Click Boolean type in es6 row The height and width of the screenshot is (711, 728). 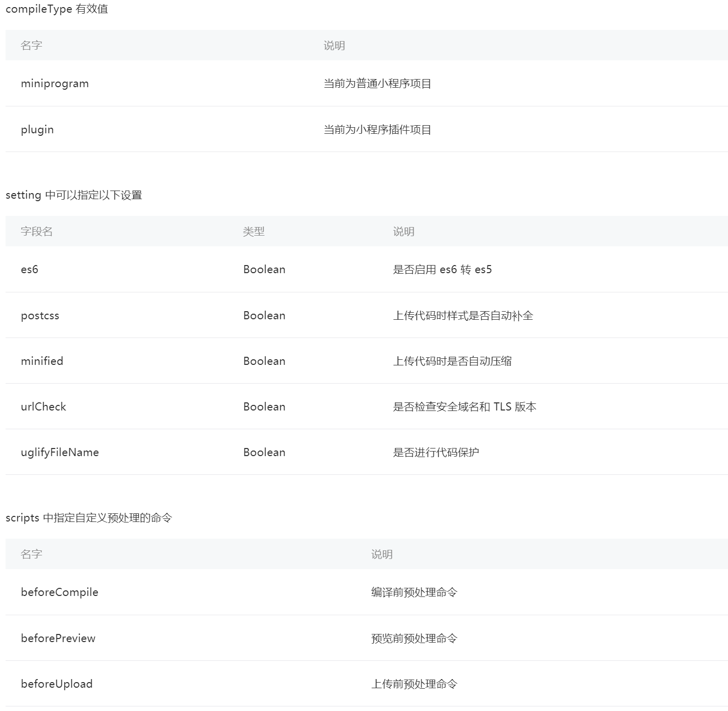pyautogui.click(x=264, y=270)
